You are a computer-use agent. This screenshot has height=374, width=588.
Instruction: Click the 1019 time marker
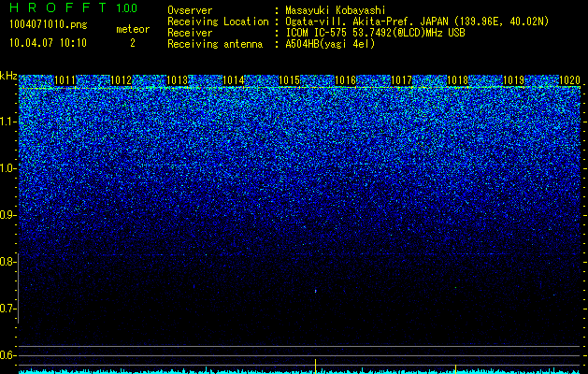[x=513, y=79]
